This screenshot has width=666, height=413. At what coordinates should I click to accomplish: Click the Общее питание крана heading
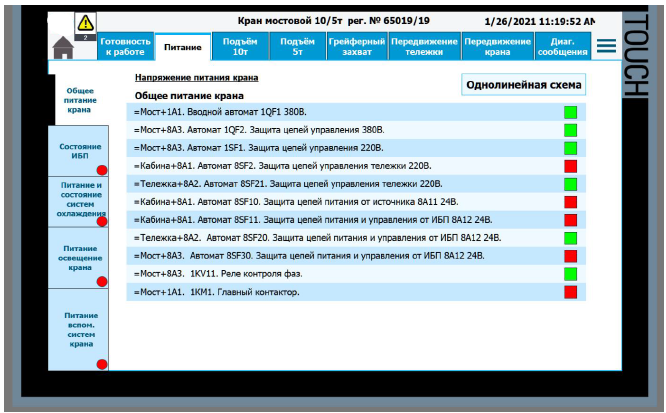[x=189, y=96]
